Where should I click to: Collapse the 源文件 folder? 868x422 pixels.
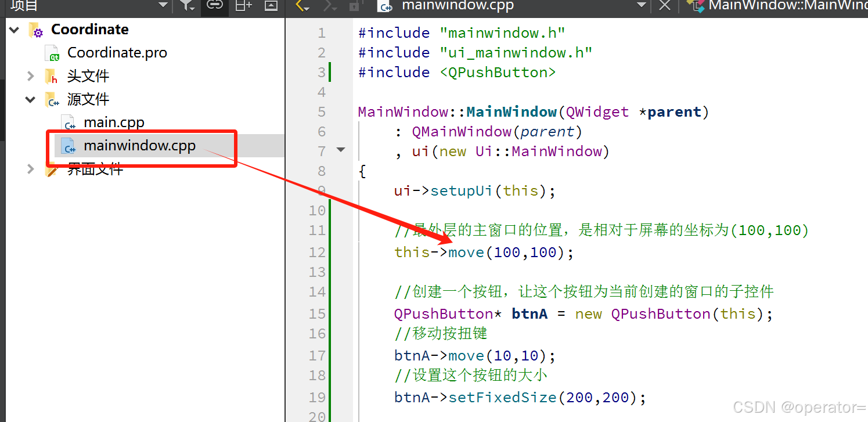[x=31, y=99]
